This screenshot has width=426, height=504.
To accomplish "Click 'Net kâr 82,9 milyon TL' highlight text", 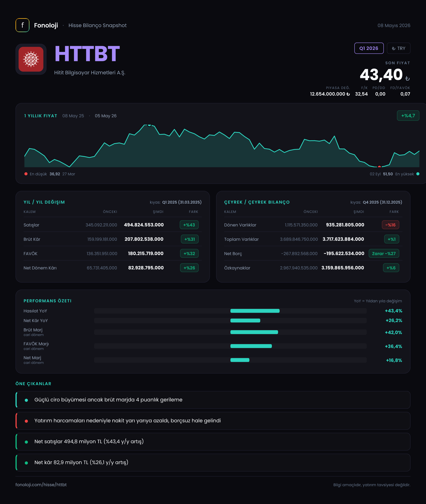I will 81,462.
